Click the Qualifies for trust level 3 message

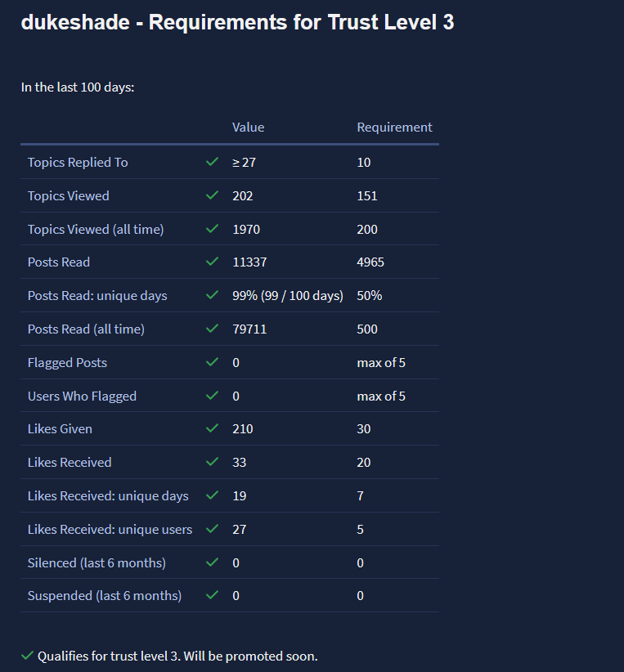177,656
